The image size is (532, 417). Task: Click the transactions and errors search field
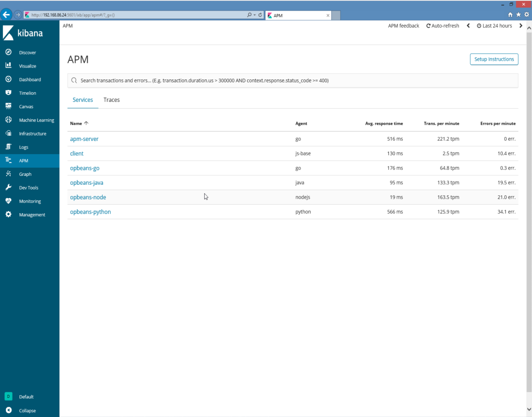293,80
